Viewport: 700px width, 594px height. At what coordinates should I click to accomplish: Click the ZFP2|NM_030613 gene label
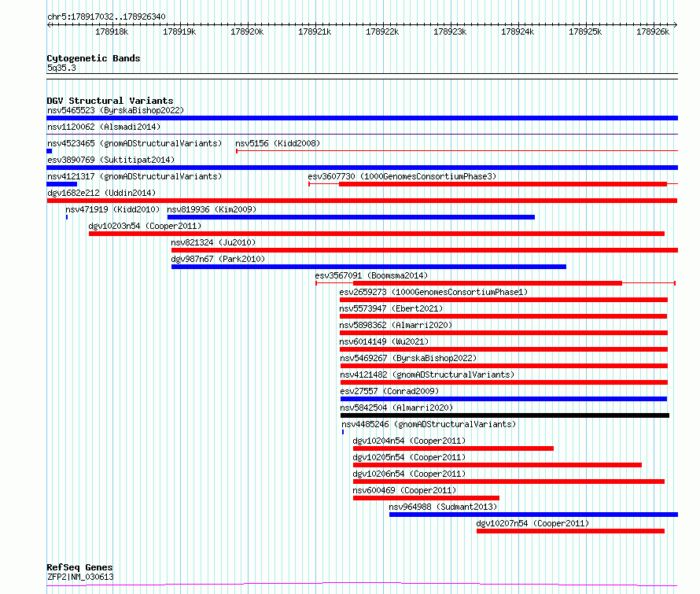(x=80, y=577)
